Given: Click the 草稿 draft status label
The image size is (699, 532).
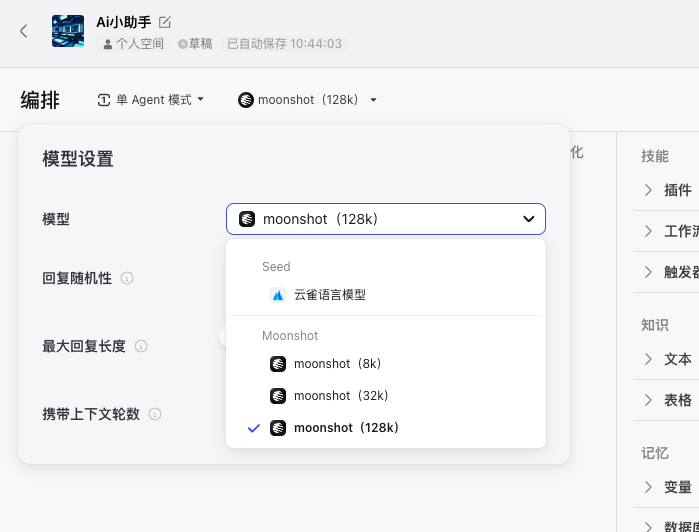Looking at the screenshot, I should pos(195,44).
